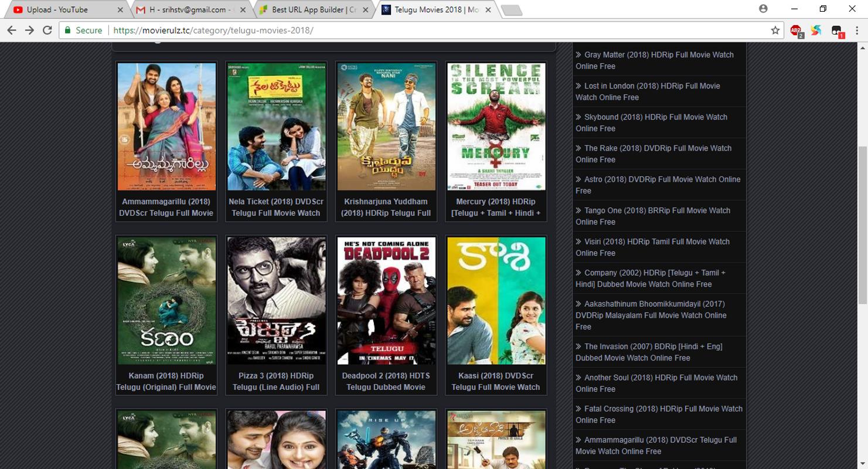Click Krishnarjuna Yuddham (2018) HDRip title link
Screen dimensions: 868x469
coord(386,207)
